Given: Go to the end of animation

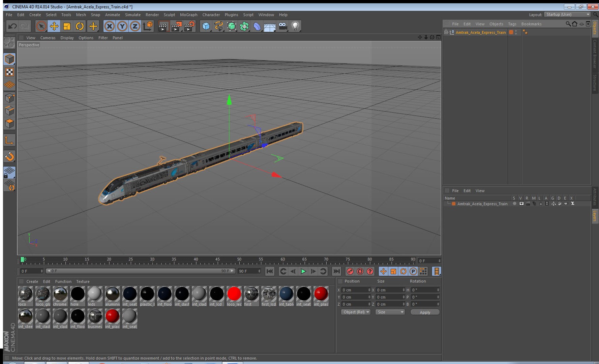Looking at the screenshot, I should tap(336, 271).
